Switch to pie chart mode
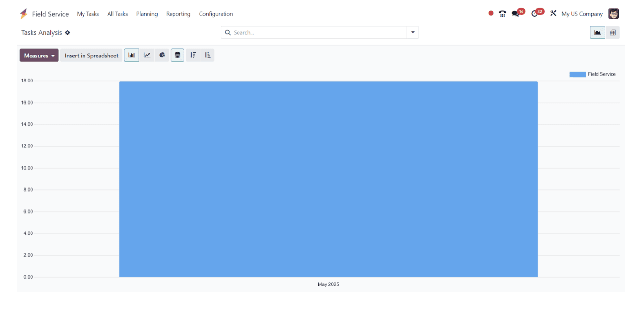 tap(162, 55)
